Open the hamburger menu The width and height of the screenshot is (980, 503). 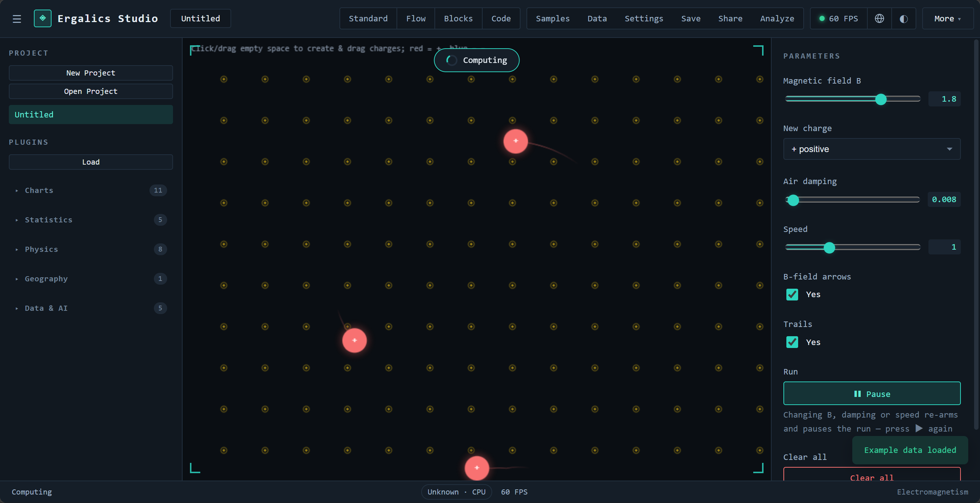tap(17, 19)
